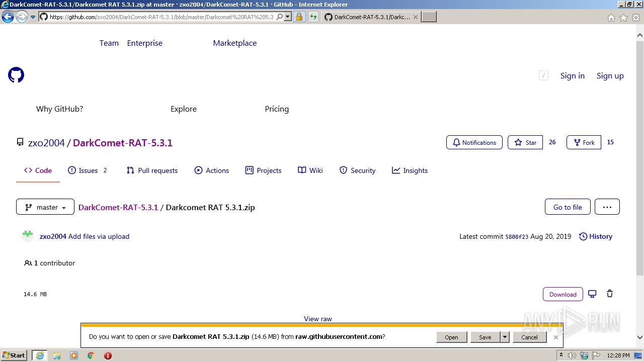This screenshot has width=644, height=362.
Task: Click the Go to file button
Action: pos(568,207)
